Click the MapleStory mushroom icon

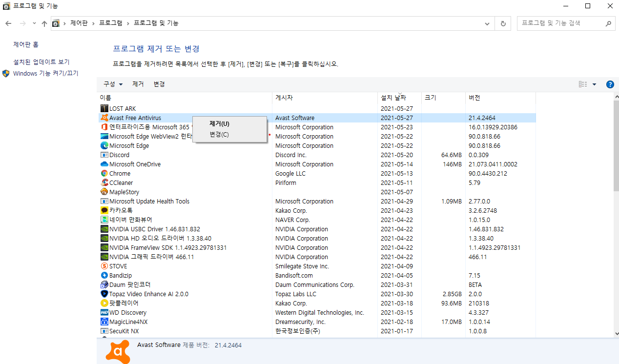tap(104, 192)
